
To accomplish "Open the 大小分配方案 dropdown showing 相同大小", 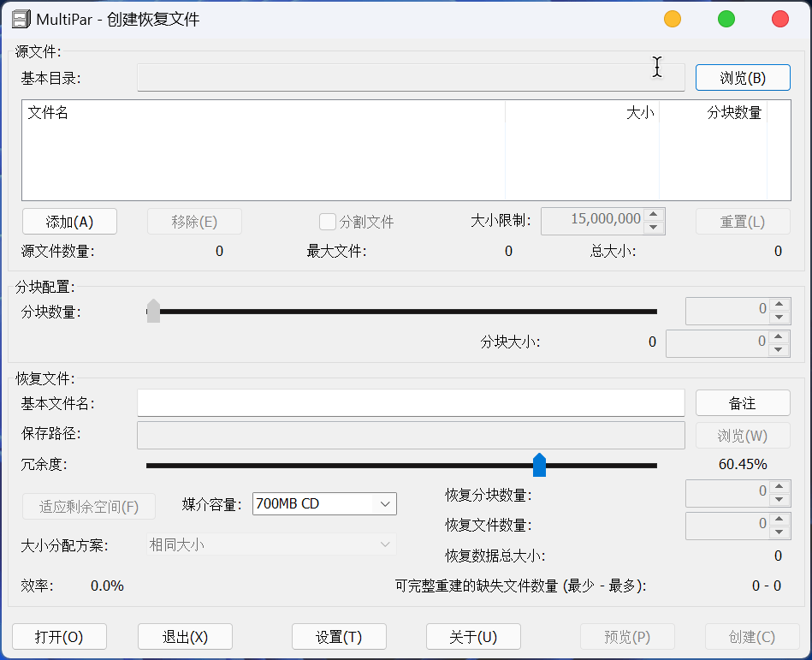I will coord(272,544).
